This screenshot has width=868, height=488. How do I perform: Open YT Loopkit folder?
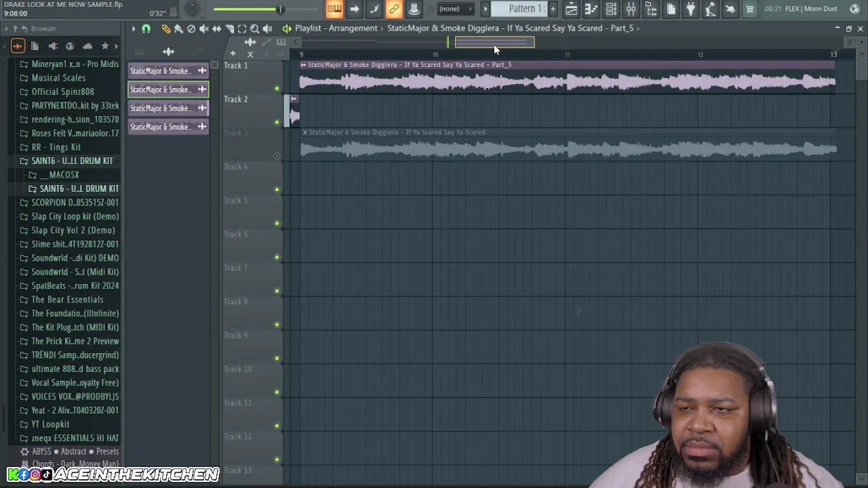(50, 424)
